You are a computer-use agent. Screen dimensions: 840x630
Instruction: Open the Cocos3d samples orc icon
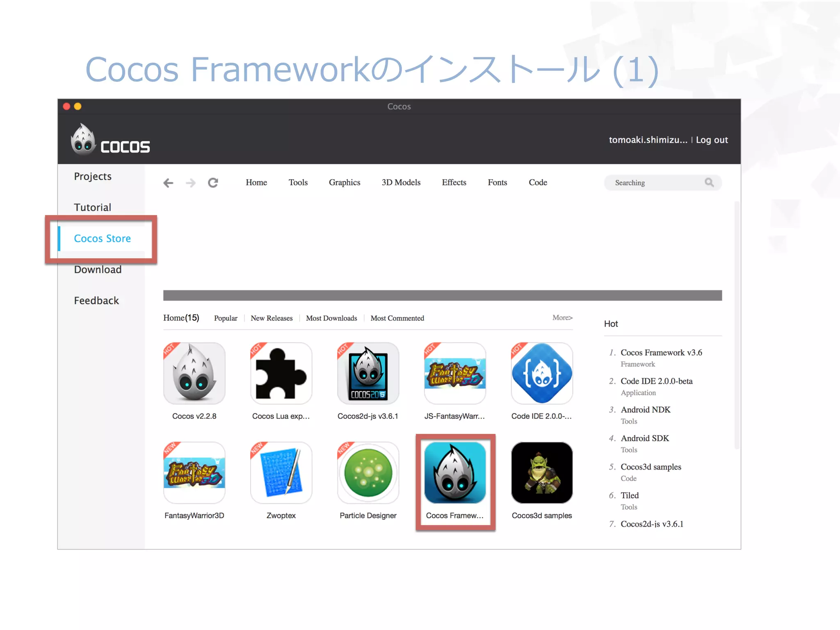(542, 472)
